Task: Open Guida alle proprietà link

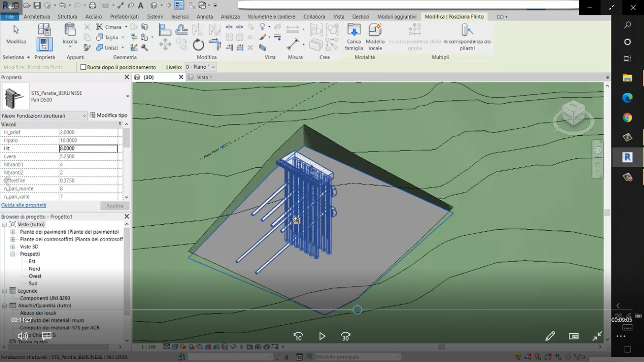Action: click(23, 205)
